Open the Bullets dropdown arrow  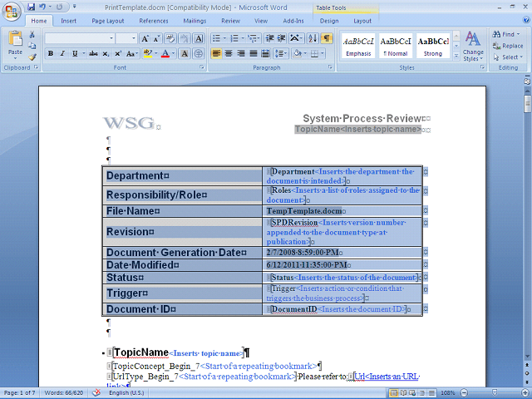224,38
